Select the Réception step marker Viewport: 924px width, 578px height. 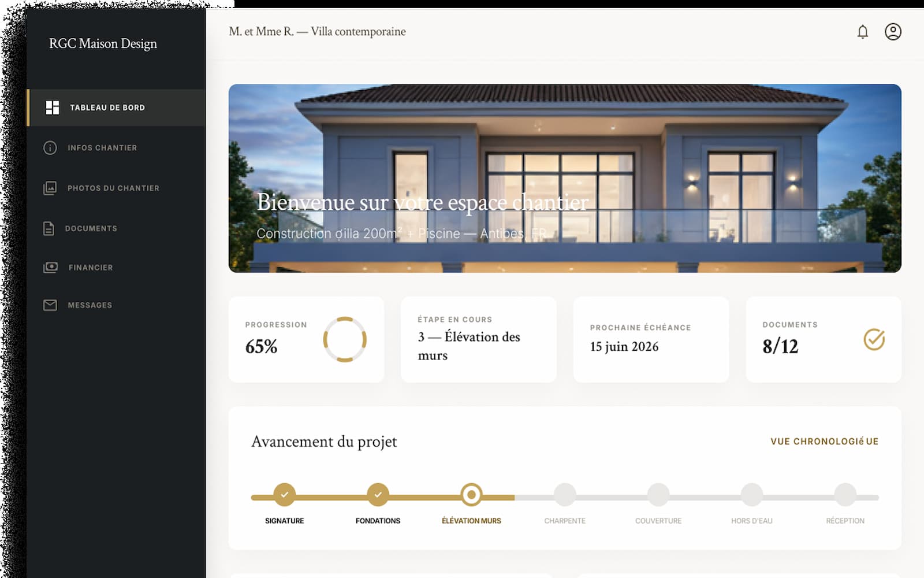845,495
